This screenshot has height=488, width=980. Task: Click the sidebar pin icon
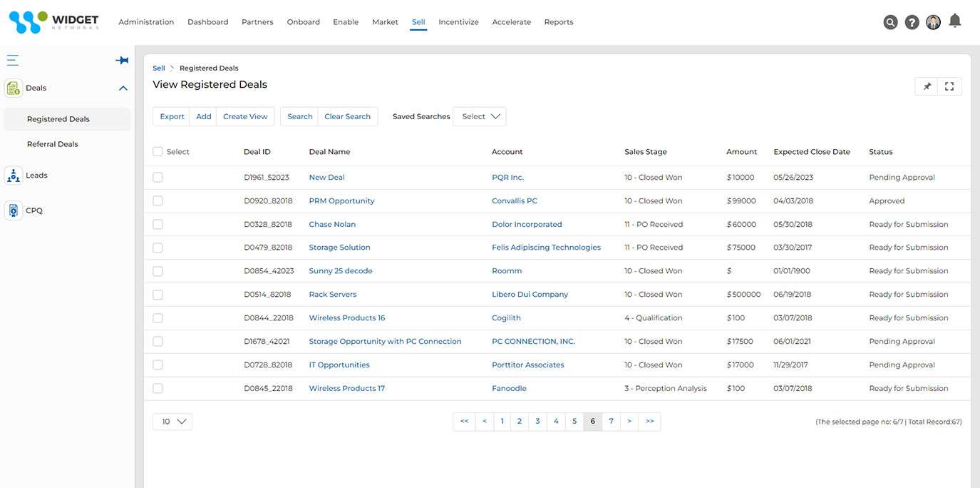click(x=122, y=61)
